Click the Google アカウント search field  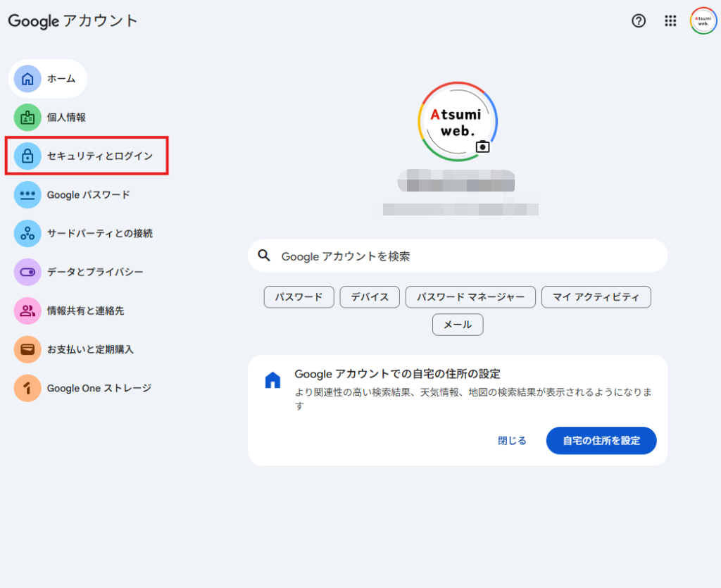[458, 256]
